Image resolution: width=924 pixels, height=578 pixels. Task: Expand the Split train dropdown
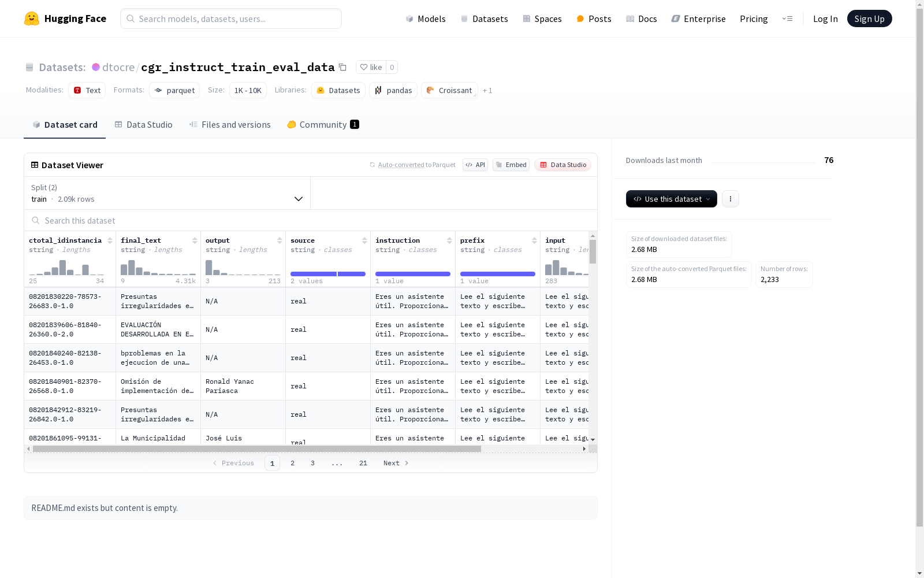[x=167, y=193]
